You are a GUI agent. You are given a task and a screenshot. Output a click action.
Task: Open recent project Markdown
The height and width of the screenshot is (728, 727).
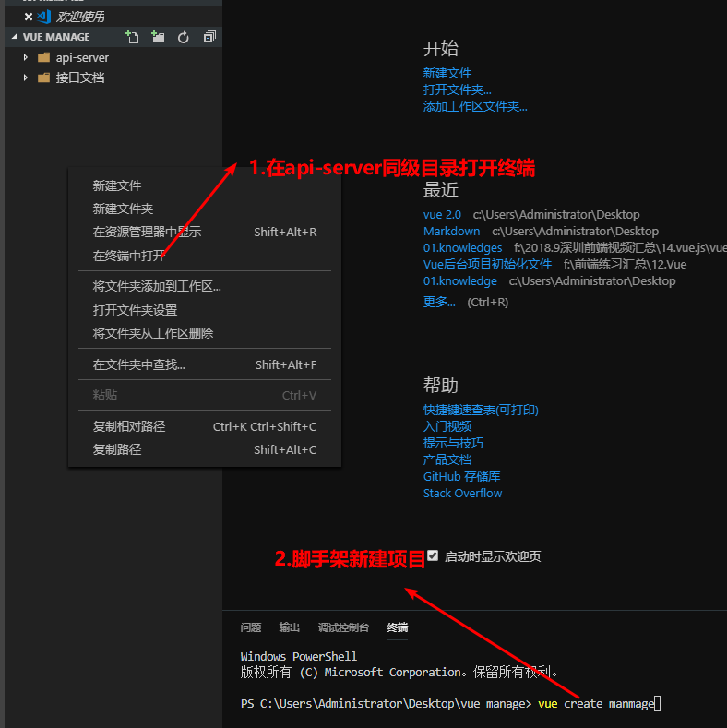[451, 232]
